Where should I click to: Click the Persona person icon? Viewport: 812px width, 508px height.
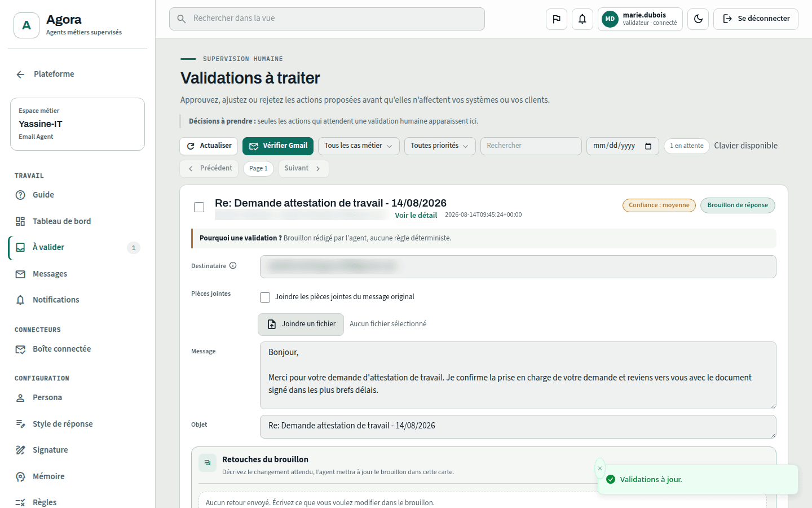[x=20, y=397]
